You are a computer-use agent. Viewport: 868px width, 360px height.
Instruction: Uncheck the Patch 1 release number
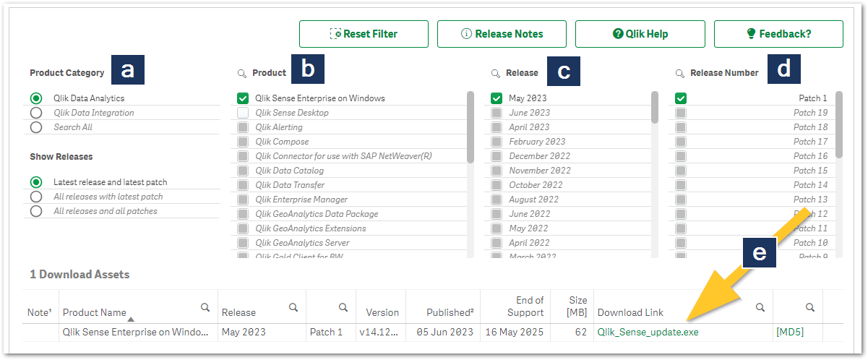(681, 98)
